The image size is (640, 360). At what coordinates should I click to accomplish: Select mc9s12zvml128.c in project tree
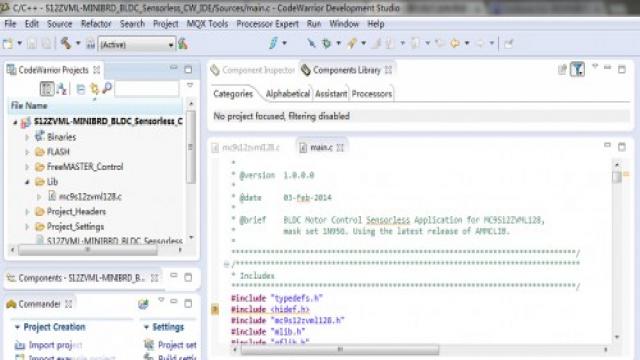coord(90,197)
